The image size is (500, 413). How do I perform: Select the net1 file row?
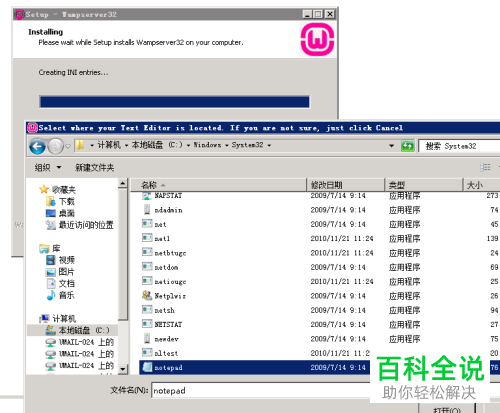[x=319, y=238]
